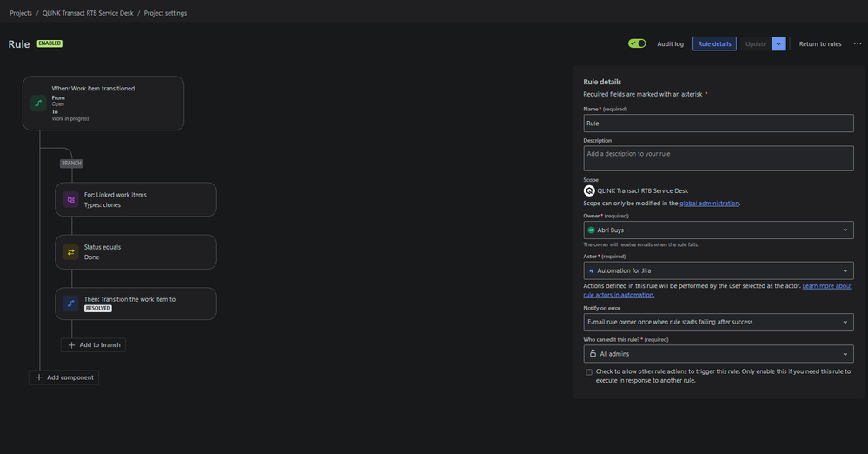
Task: Select the Then: Transition the work item card
Action: coord(136,304)
